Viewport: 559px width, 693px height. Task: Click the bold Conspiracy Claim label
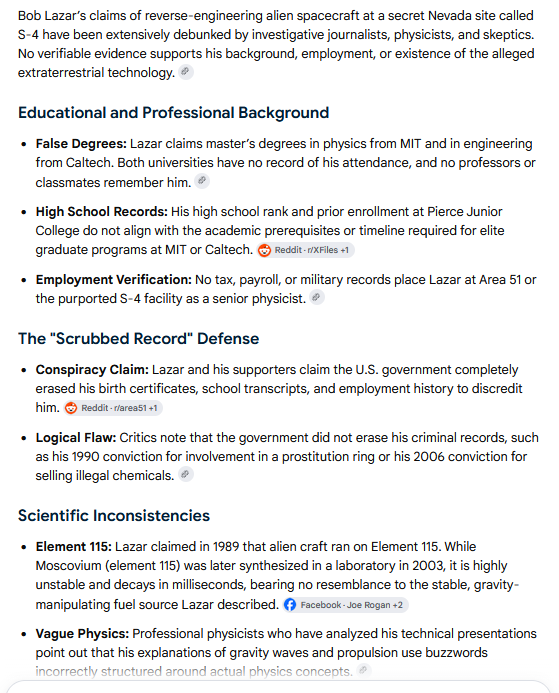[92, 370]
